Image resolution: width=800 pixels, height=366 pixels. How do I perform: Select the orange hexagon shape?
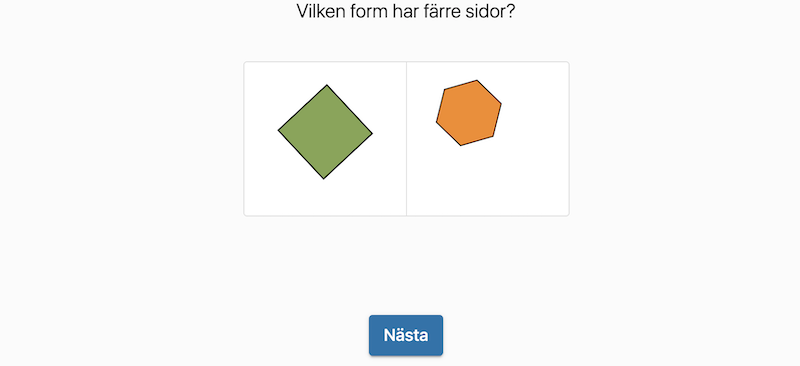468,113
